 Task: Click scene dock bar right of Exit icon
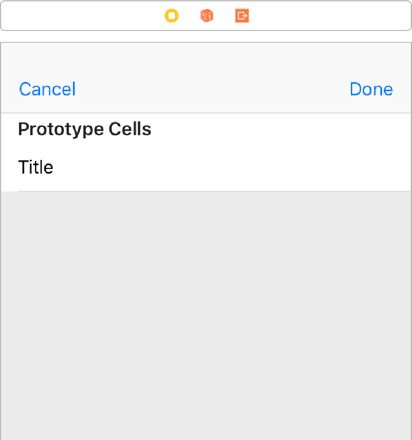click(330, 16)
